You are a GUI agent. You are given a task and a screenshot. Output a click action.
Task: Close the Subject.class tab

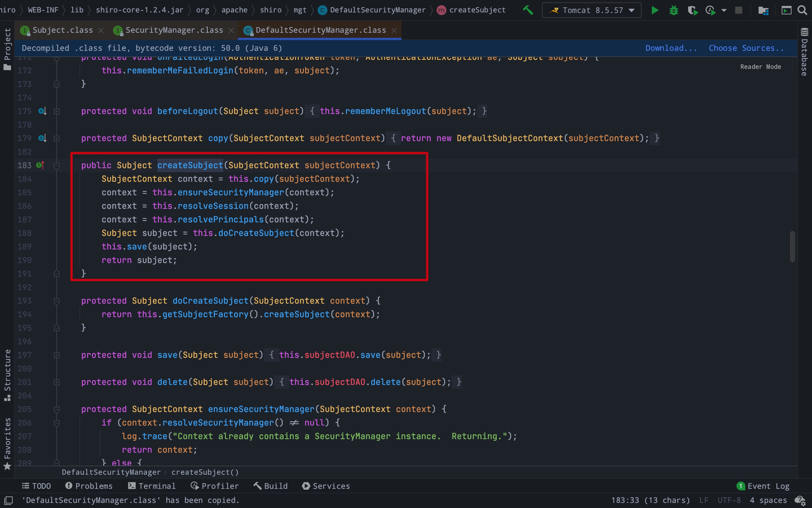(101, 30)
